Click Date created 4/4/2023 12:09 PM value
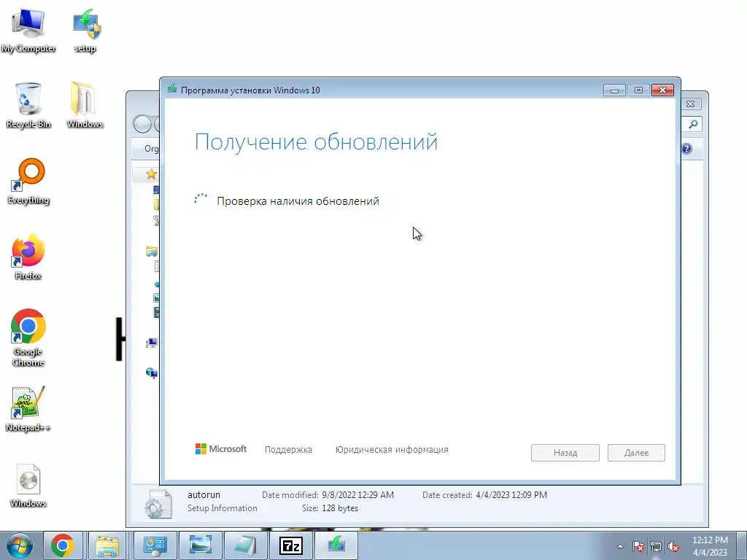Viewport: 747px width, 560px height. (x=511, y=495)
